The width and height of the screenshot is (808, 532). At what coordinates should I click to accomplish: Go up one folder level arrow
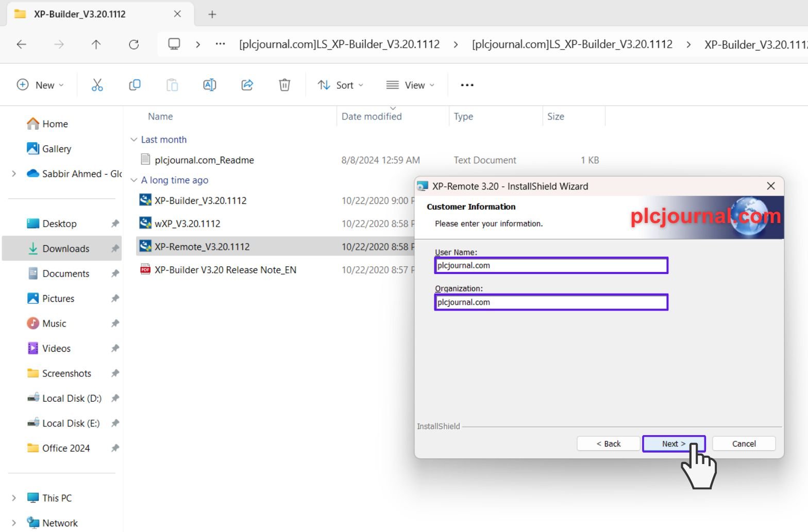[96, 44]
